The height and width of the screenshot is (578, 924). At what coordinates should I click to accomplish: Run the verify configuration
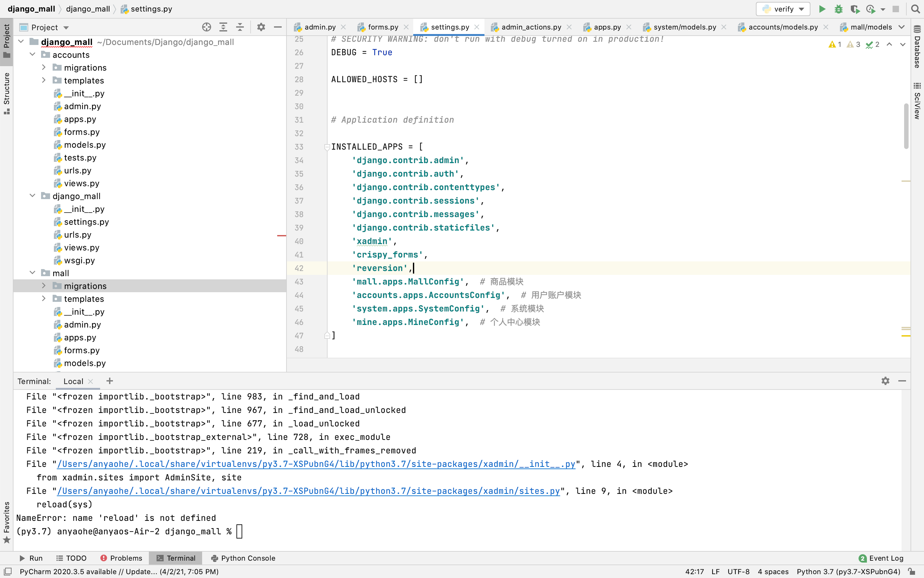pos(822,9)
